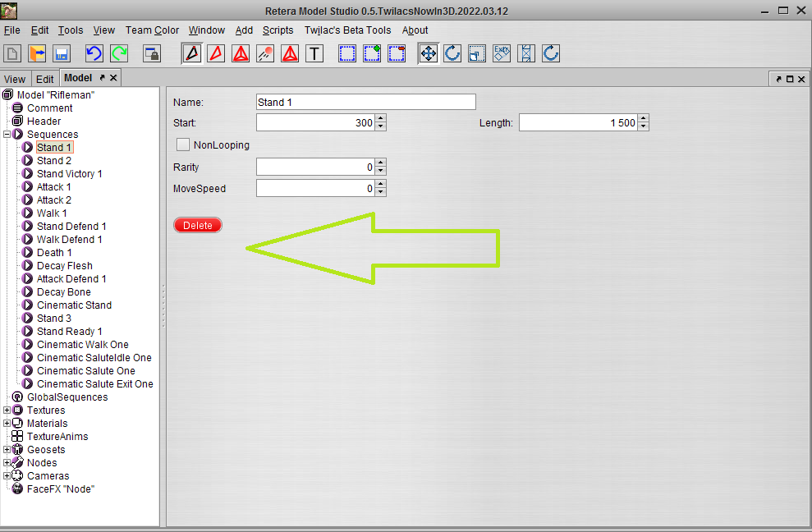Select the vertex selection mode icon
The height and width of the screenshot is (532, 812).
tap(192, 53)
